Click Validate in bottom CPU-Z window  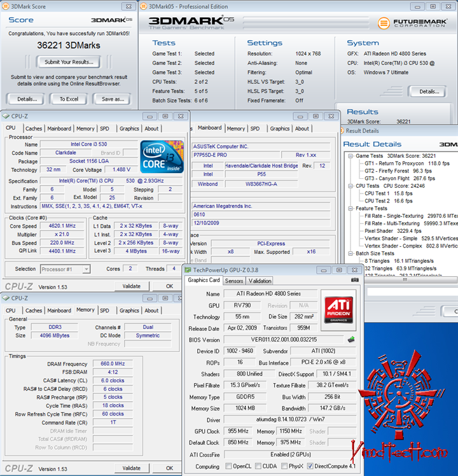tap(132, 468)
